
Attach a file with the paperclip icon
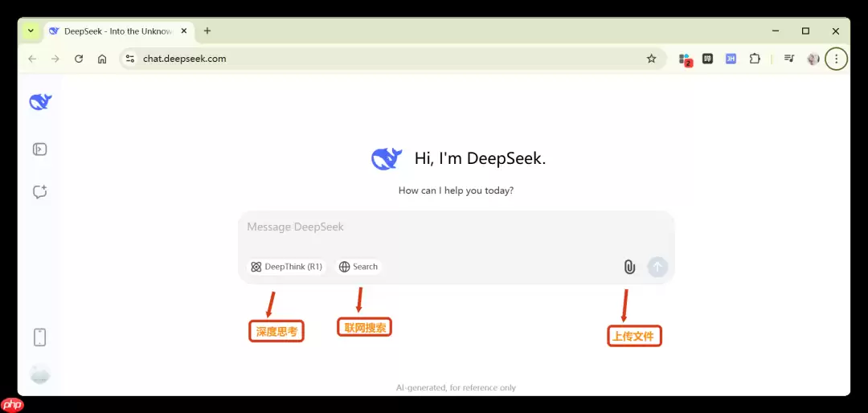coord(629,267)
